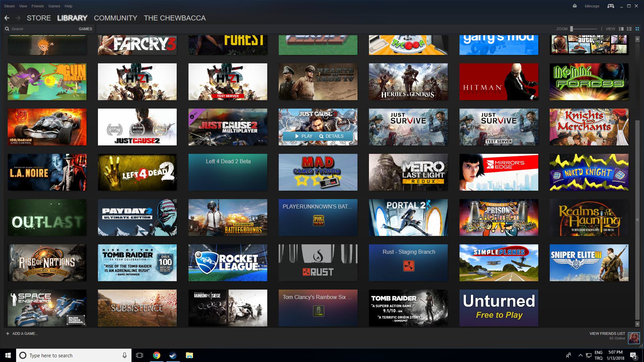644x362 pixels.
Task: Select the Mirror's Edge tile
Action: 499,172
